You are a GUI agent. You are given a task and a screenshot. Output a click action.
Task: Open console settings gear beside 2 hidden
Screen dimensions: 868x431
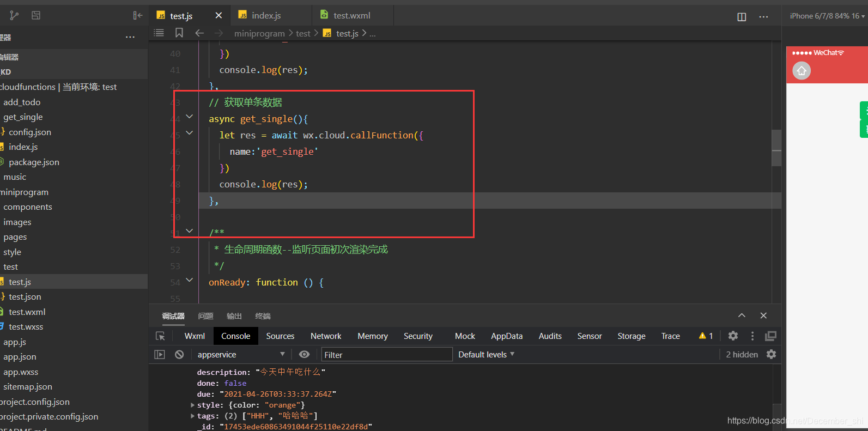tap(771, 354)
